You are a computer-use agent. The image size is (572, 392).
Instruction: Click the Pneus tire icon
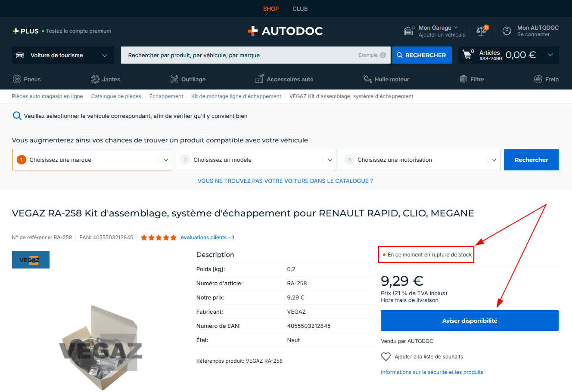point(17,79)
